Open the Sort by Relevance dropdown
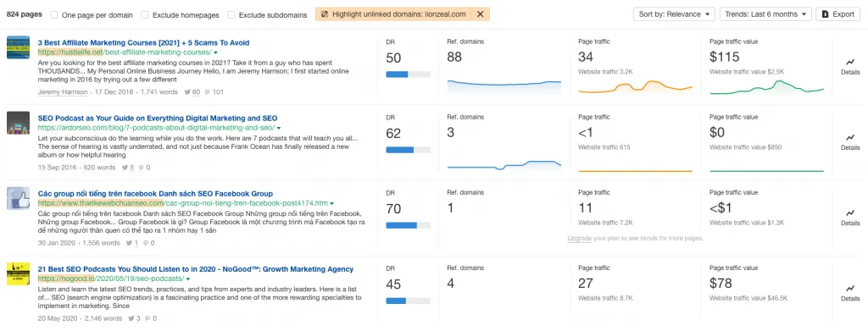The width and height of the screenshot is (868, 331). 674,14
